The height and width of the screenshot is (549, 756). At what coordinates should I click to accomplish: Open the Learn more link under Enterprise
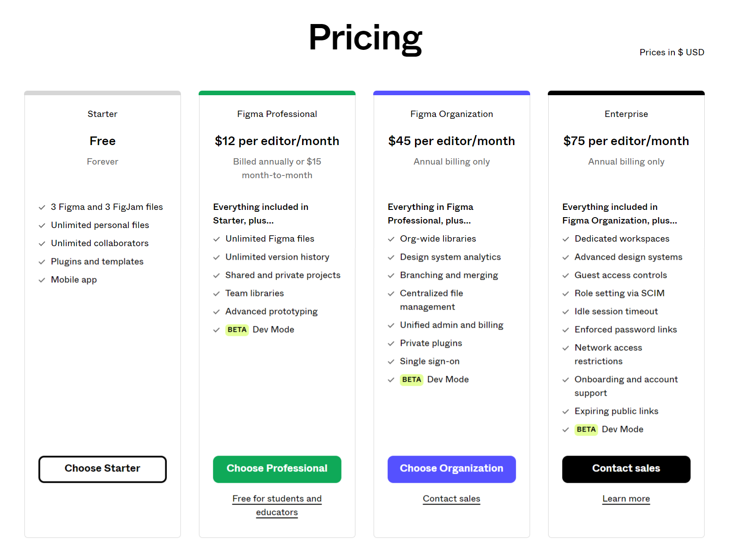pos(626,499)
